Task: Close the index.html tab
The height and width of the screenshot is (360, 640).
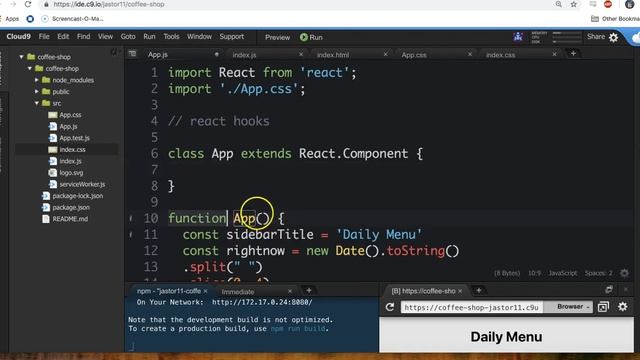Action: point(385,54)
